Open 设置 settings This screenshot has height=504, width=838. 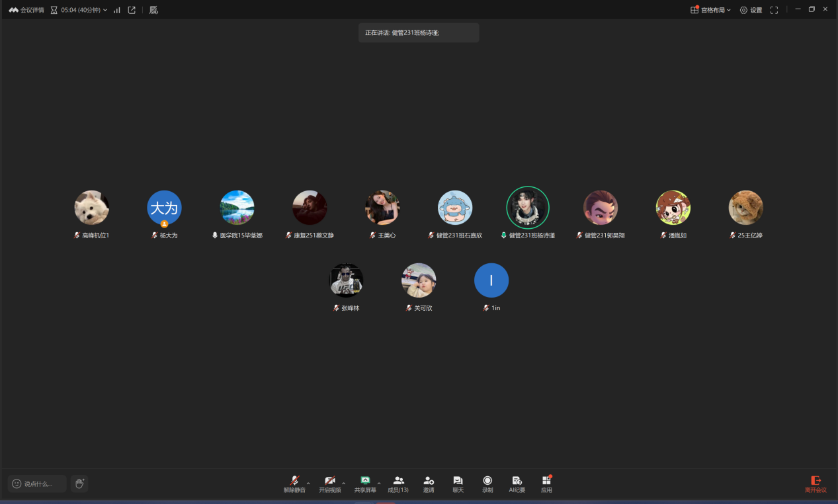[x=751, y=10]
